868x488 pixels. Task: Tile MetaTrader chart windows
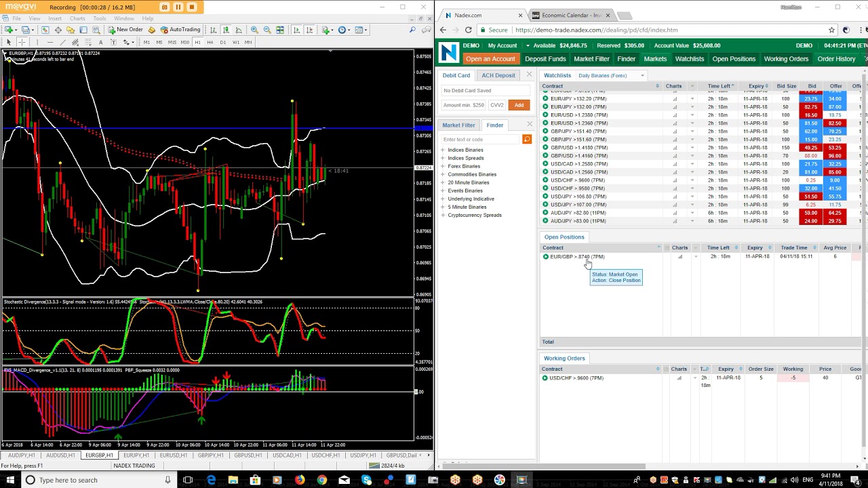click(280, 30)
